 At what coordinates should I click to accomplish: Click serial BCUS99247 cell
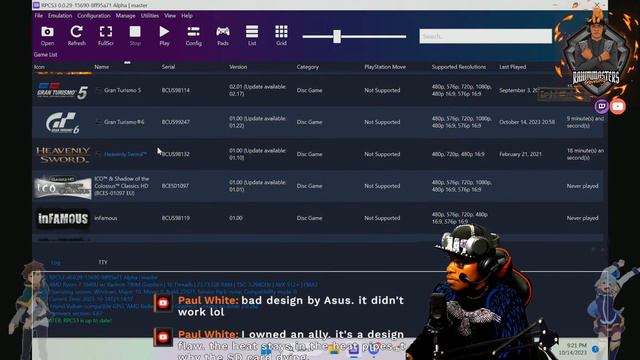(x=176, y=122)
